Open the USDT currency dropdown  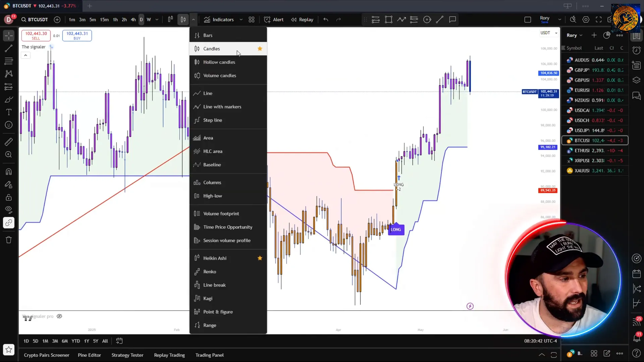coord(549,33)
